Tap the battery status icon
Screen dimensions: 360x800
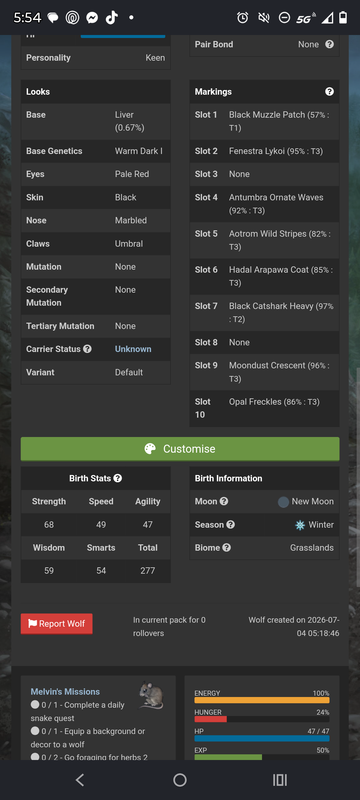(343, 18)
